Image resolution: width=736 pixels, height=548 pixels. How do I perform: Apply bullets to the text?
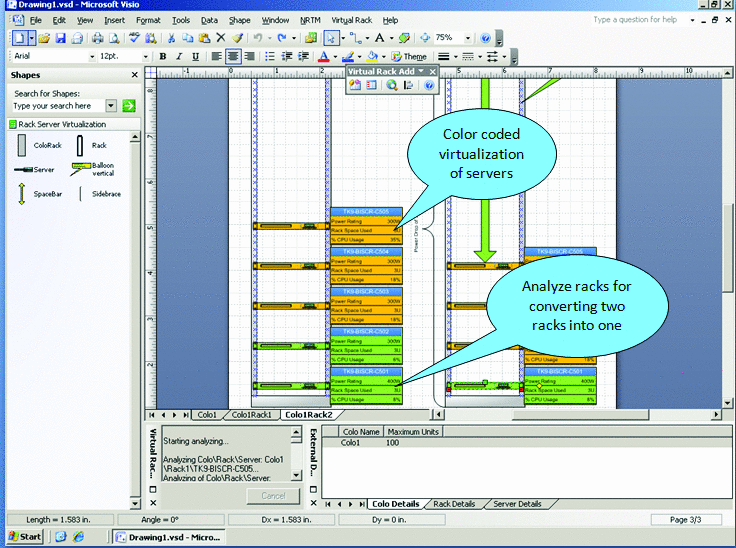point(269,57)
